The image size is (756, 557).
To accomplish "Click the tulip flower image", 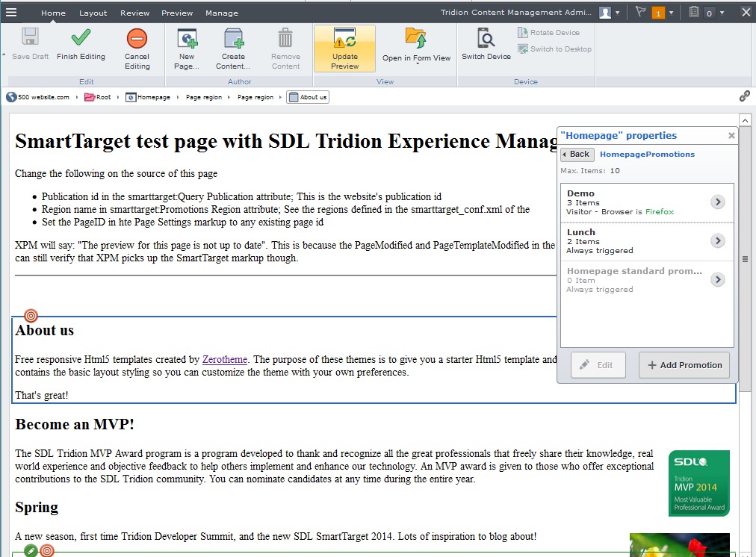I will pos(680,545).
